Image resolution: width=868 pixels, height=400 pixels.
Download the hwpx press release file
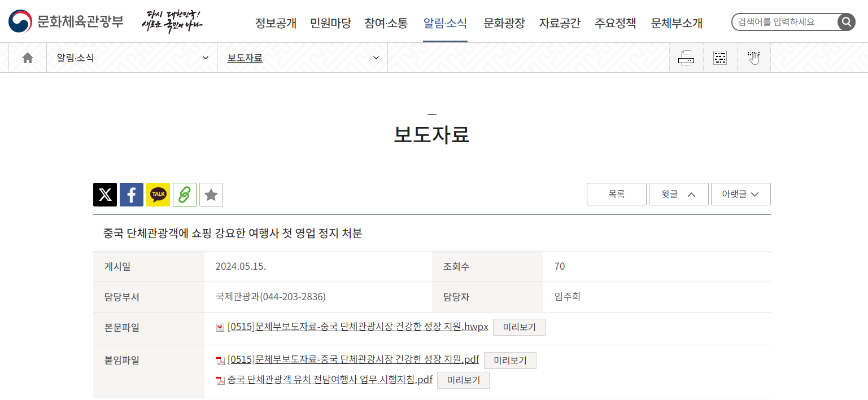(357, 327)
